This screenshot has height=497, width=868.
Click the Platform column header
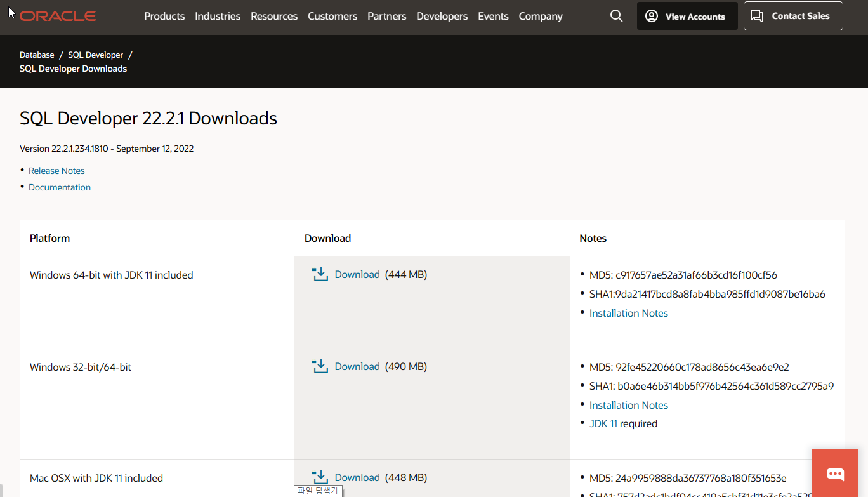pos(50,238)
